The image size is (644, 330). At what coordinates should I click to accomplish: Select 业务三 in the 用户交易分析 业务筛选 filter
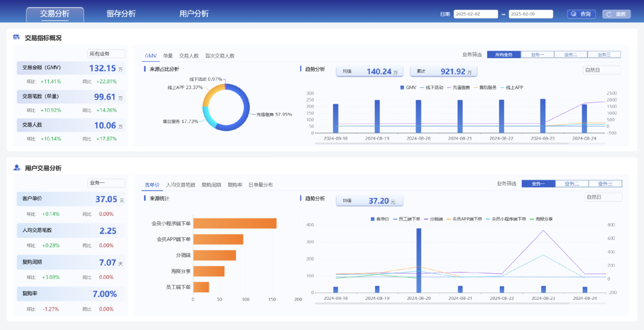pos(605,184)
